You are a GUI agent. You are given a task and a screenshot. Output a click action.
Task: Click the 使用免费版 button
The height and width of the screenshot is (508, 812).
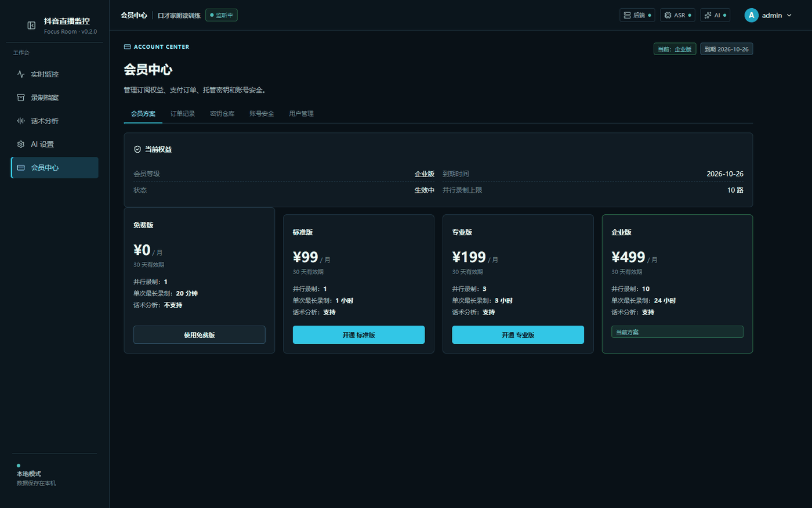point(200,335)
